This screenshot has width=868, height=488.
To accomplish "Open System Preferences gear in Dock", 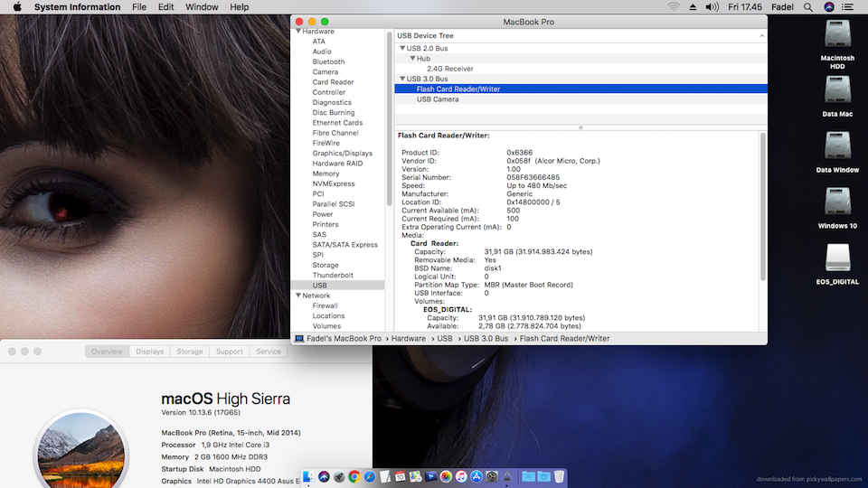I will (492, 477).
